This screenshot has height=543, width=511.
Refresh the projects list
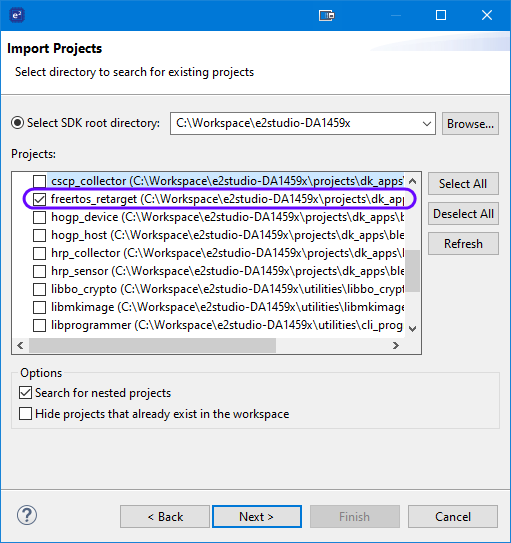click(463, 244)
